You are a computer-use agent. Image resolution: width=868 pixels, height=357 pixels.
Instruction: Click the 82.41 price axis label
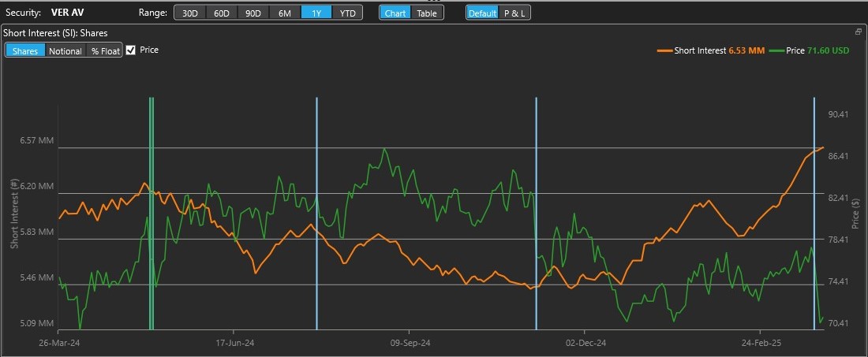pos(838,198)
